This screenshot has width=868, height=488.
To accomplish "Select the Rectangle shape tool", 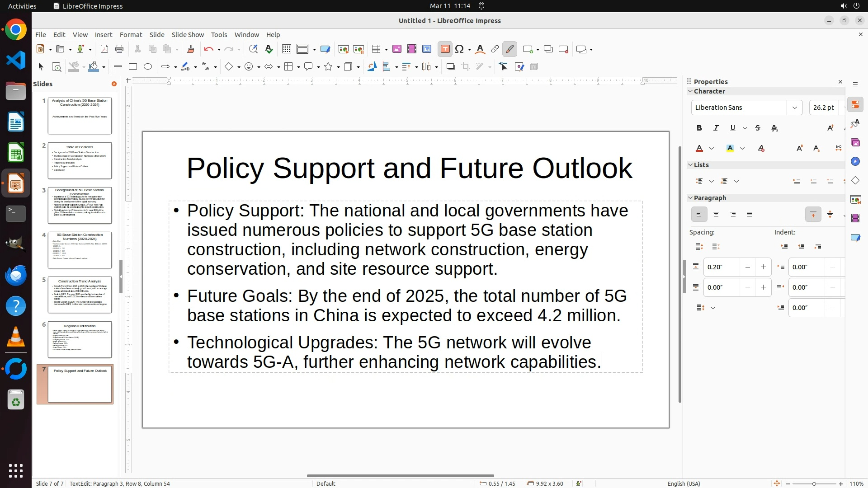I will 133,67.
